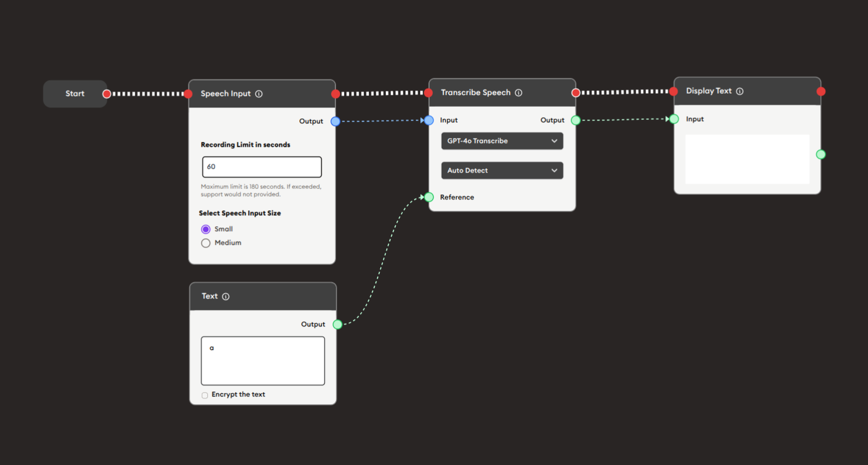Click Display Text white preview area
The height and width of the screenshot is (465, 868).
[x=747, y=159]
